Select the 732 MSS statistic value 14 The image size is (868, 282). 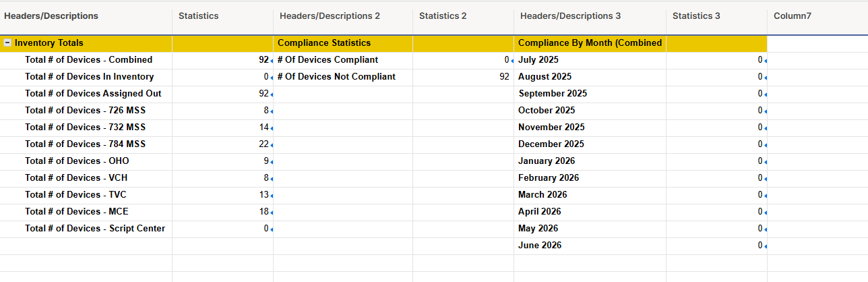tap(222, 128)
